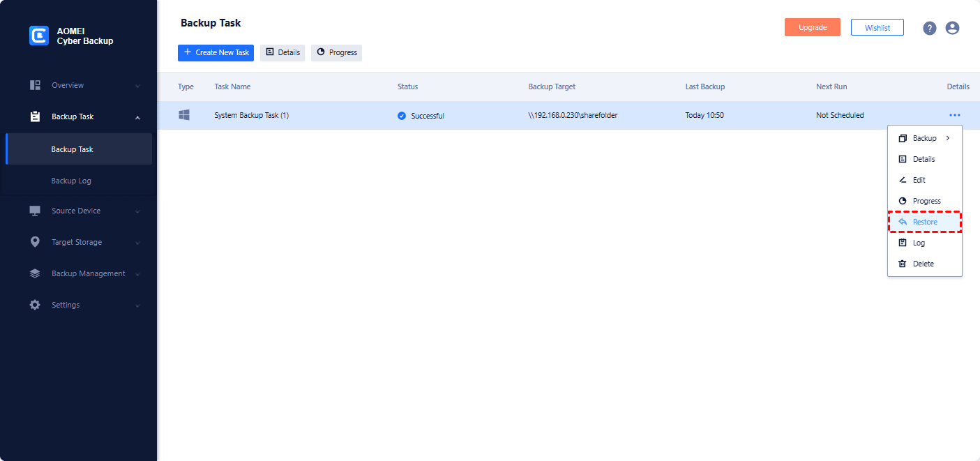Screen dimensions: 980x461
Task: Click the Backup icon in context menu
Action: pyautogui.click(x=903, y=138)
